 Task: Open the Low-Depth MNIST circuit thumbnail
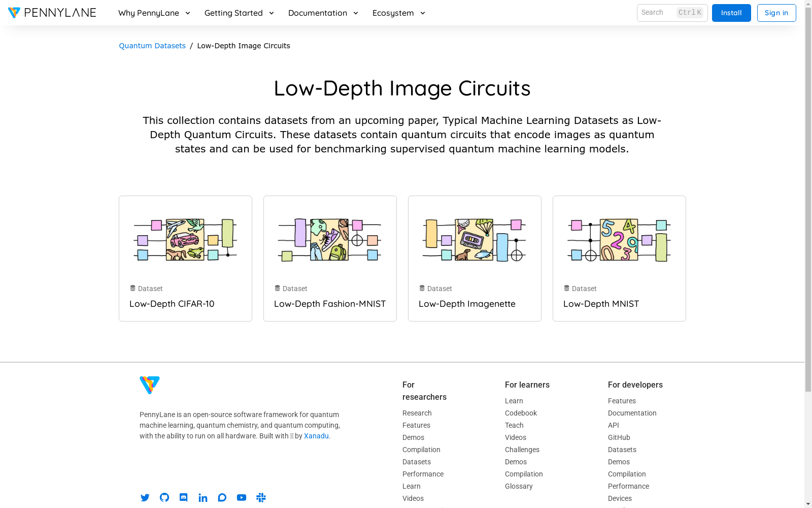tap(619, 240)
